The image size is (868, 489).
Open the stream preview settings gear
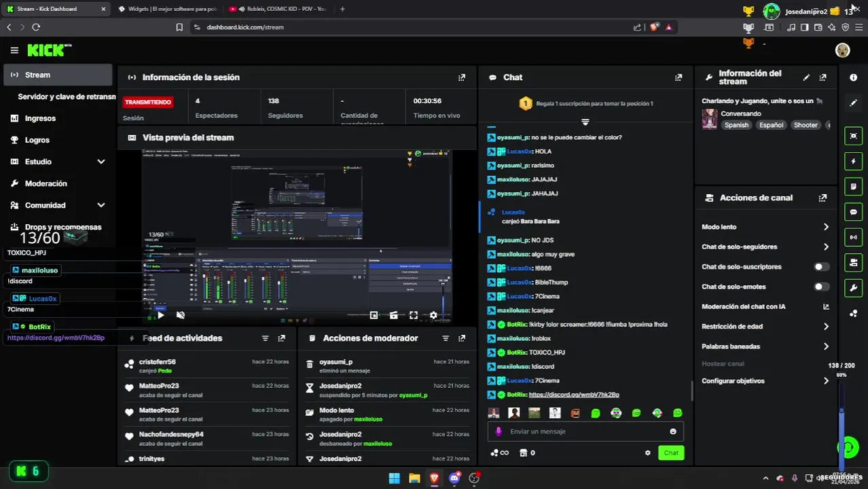[x=433, y=315]
